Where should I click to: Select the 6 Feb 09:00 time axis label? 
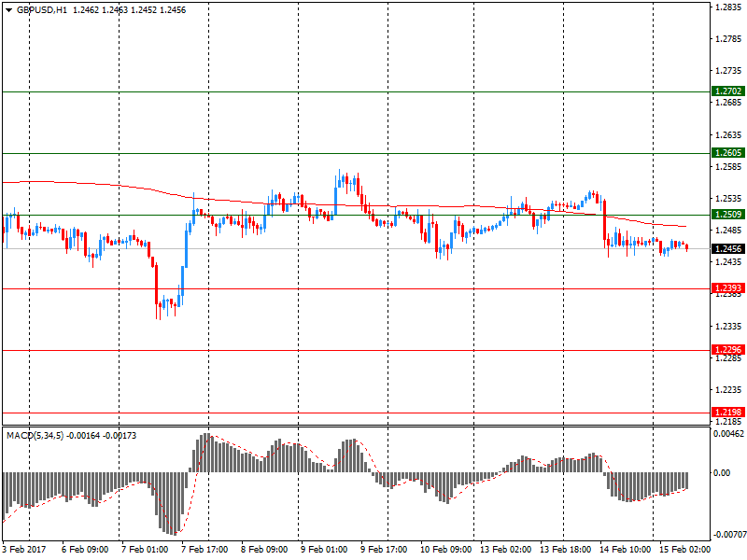(x=85, y=550)
